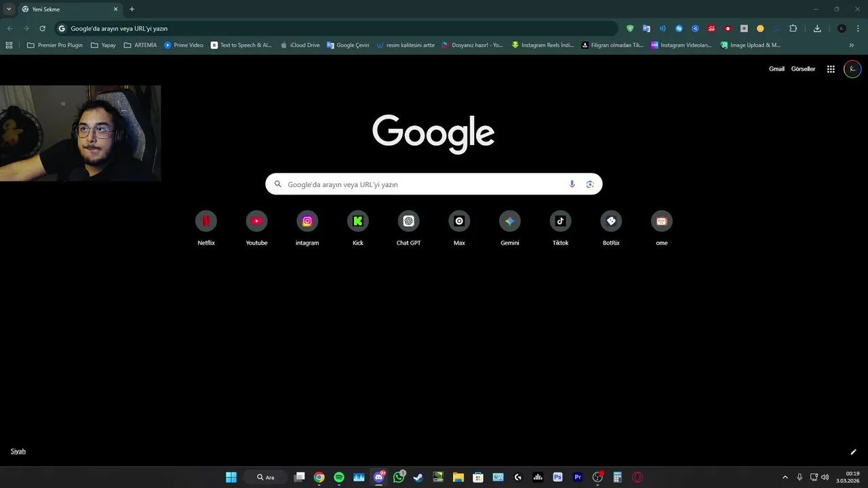Open Chrome downloads icon

817,28
